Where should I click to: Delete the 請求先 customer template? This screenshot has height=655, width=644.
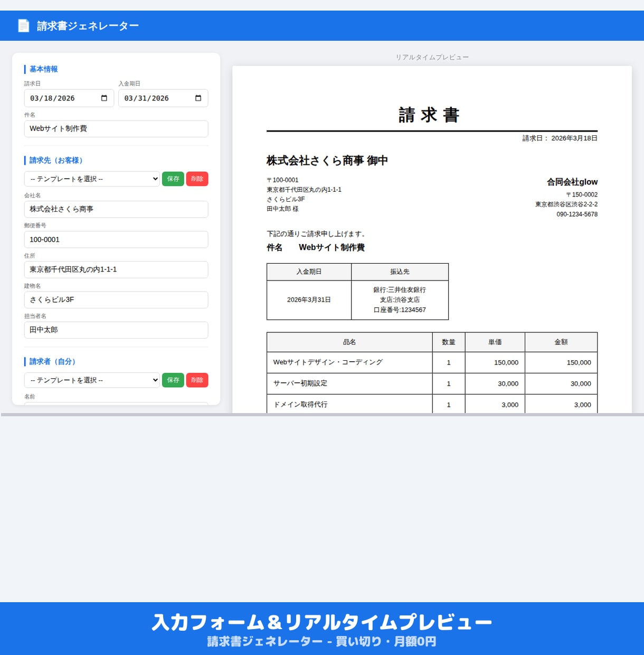[197, 179]
